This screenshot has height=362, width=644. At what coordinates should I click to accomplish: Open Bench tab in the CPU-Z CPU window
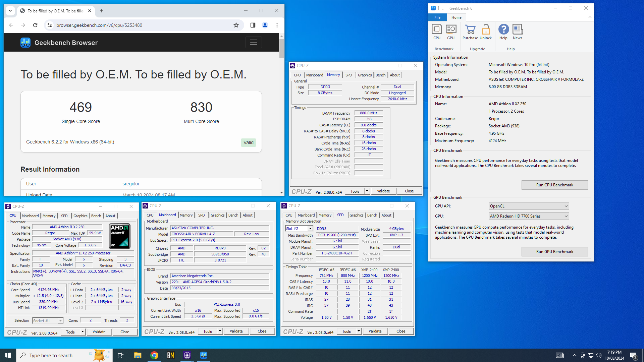(x=96, y=216)
